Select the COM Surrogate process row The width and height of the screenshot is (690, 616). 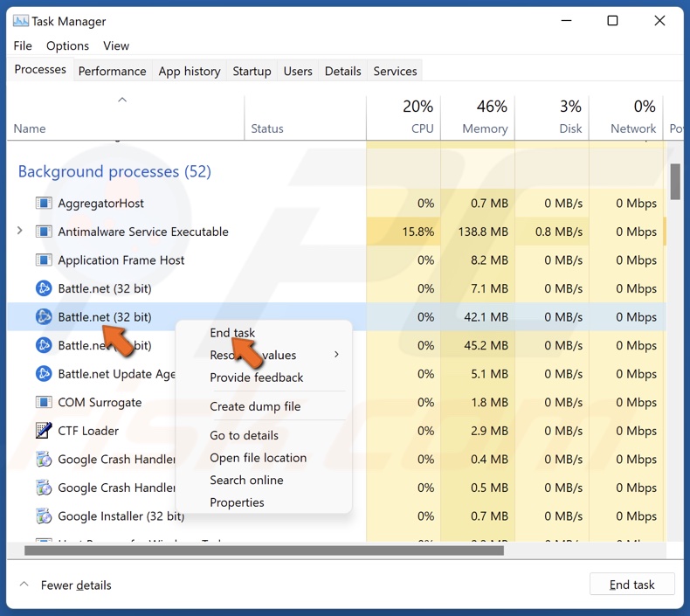click(x=336, y=403)
